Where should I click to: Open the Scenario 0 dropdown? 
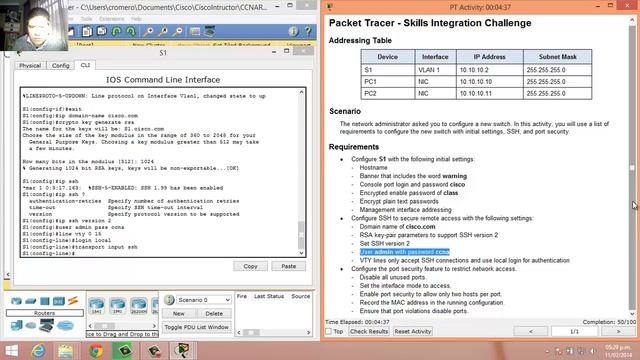[x=204, y=300]
